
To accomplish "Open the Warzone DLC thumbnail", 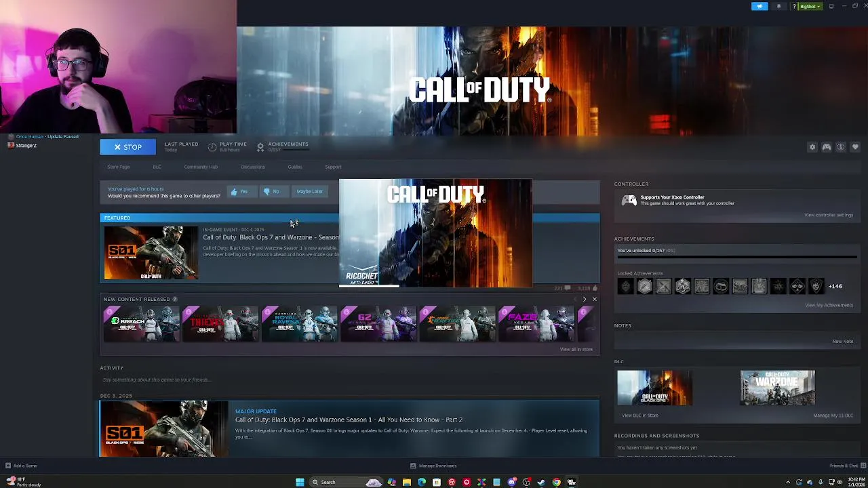I will click(x=777, y=388).
